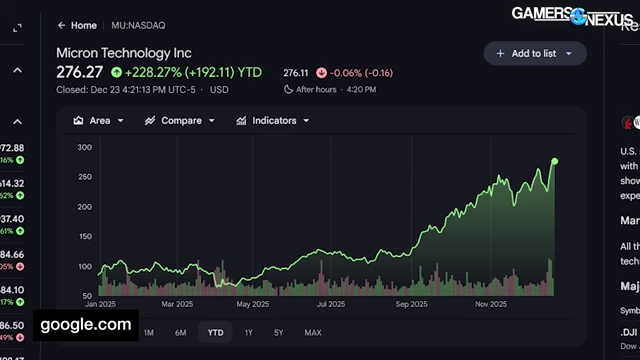Select the YTD time range

tap(216, 333)
